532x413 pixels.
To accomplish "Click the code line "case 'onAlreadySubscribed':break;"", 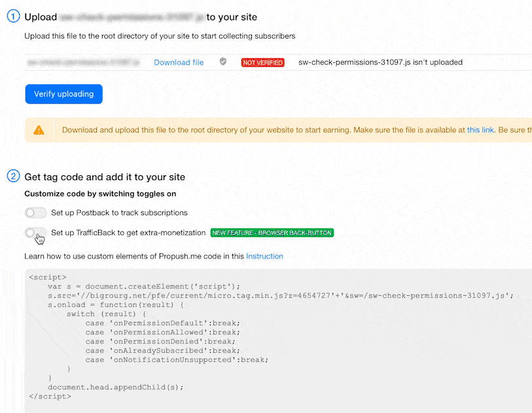I will (x=162, y=351).
